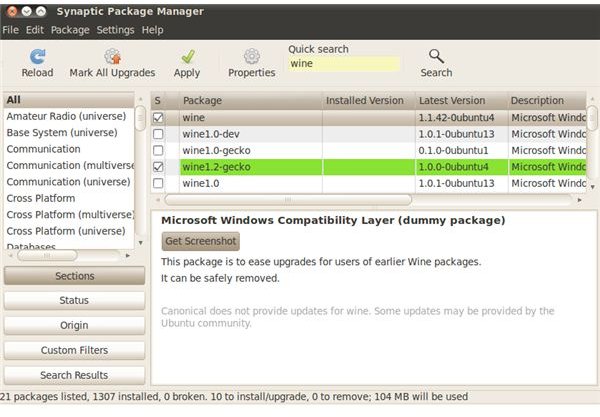Select the wine1.0 package name

pyautogui.click(x=201, y=183)
